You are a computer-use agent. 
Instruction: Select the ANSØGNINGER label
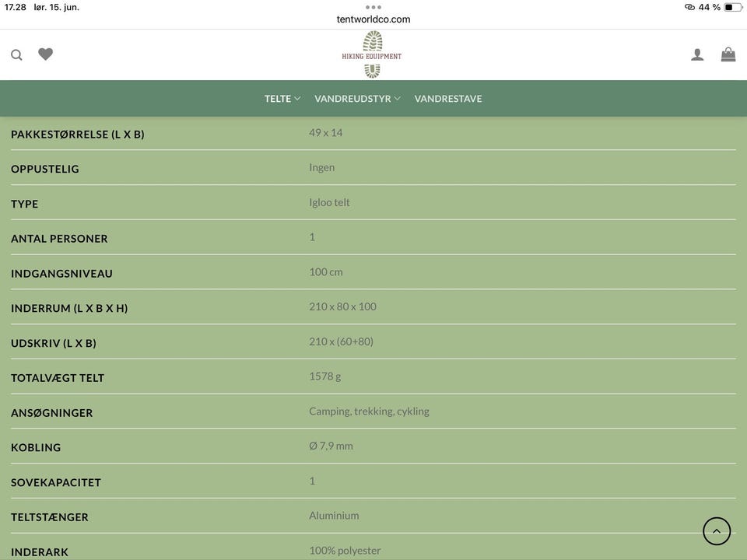point(51,413)
